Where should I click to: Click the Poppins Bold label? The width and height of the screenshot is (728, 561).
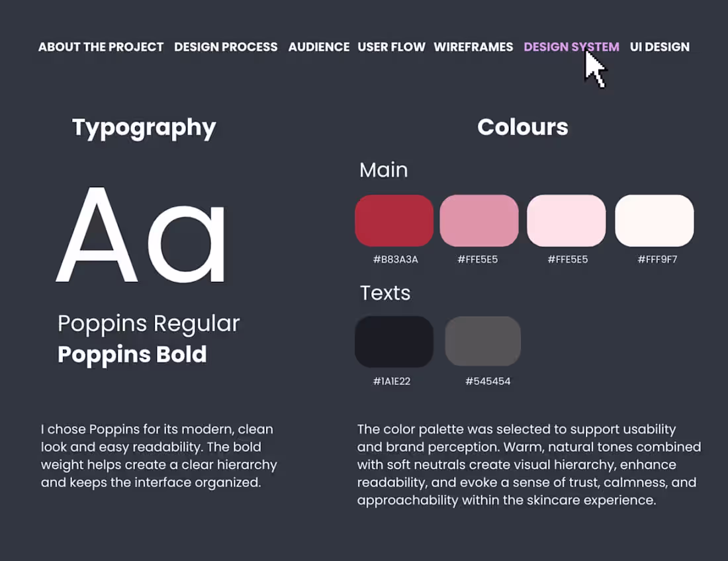pos(132,355)
